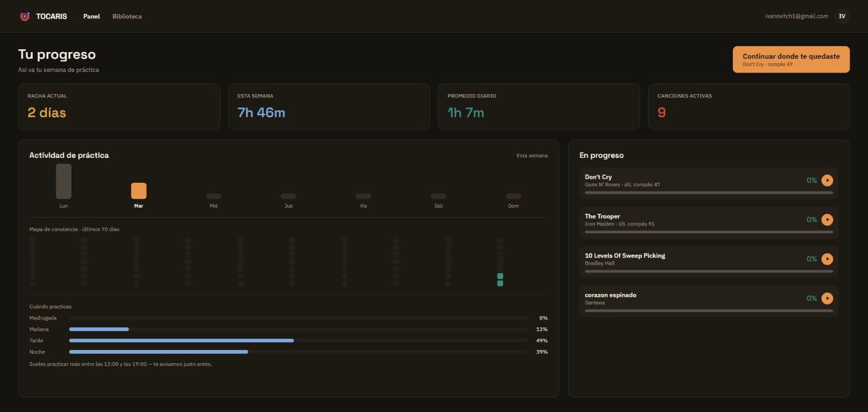The height and width of the screenshot is (412, 868).
Task: Click the 1h 7m daily average
Action: coord(466,112)
